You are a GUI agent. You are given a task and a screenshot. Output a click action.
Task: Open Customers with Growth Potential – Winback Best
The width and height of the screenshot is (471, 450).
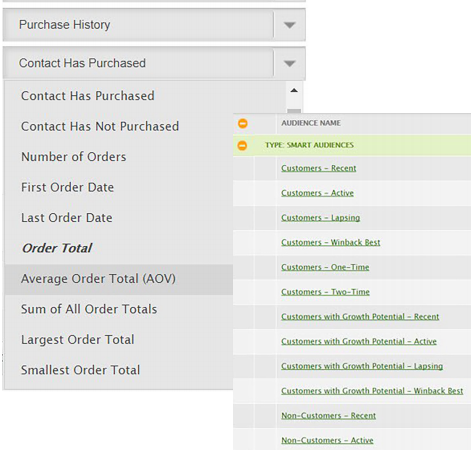pyautogui.click(x=372, y=391)
